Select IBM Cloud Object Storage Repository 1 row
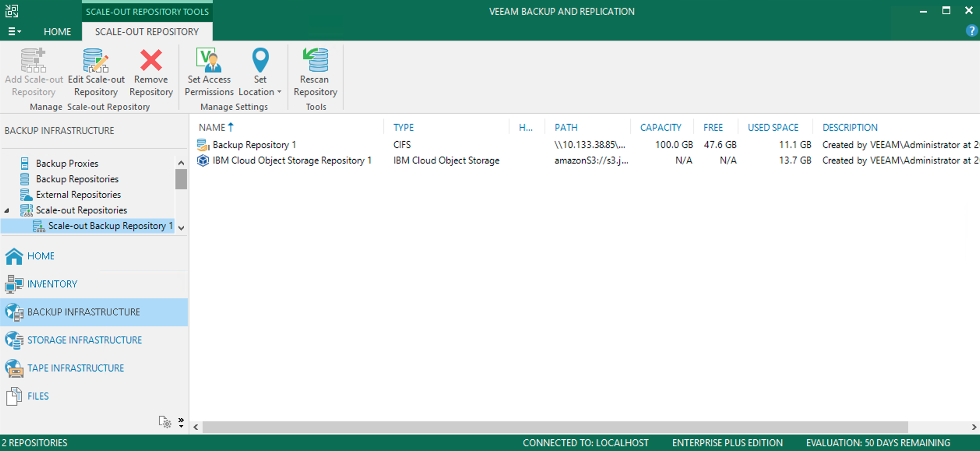The height and width of the screenshot is (451, 980). click(x=292, y=160)
